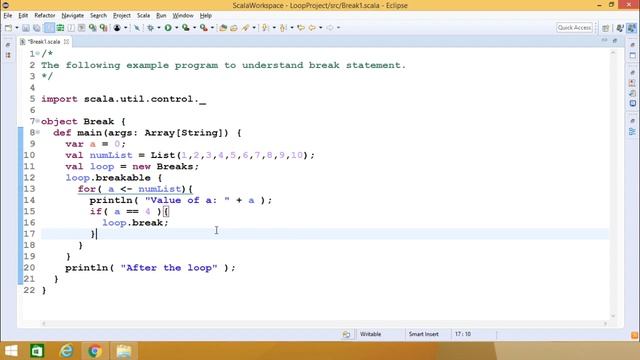640x360 pixels.
Task: Click the Next Annotation icon
Action: click(x=265, y=28)
